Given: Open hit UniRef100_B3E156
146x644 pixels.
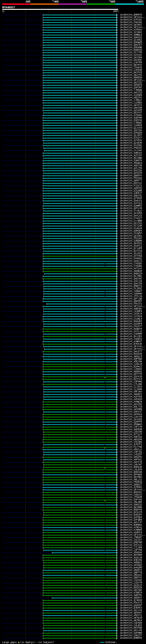Looking at the screenshot, I should [131, 560].
